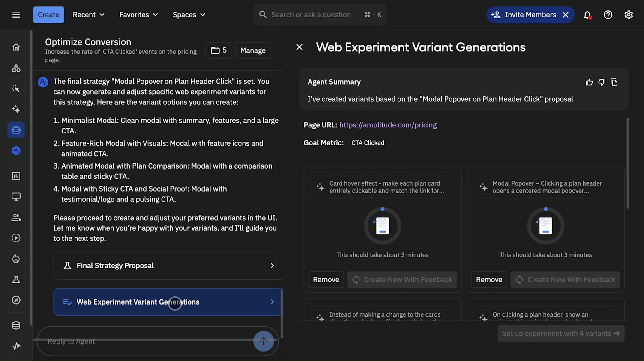Open the compass explore sidebar icon
The image size is (644, 361).
[x=16, y=300]
